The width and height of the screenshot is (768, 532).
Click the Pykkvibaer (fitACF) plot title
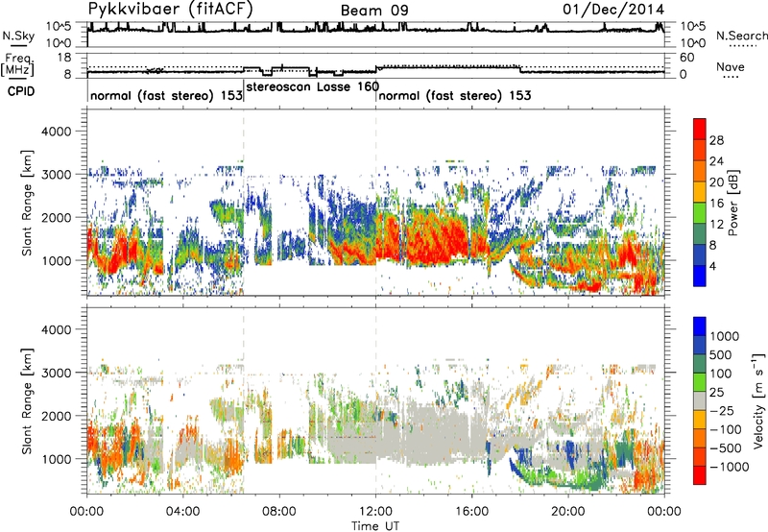[170, 10]
